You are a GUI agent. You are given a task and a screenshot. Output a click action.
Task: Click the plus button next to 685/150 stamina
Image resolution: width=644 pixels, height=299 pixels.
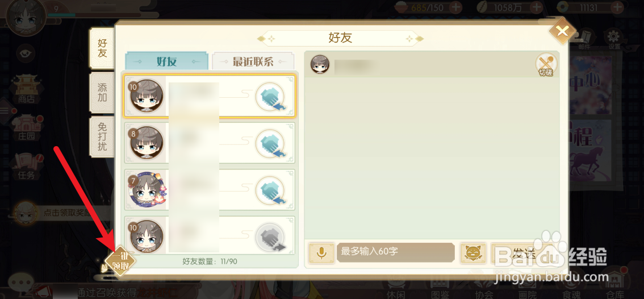(456, 7)
